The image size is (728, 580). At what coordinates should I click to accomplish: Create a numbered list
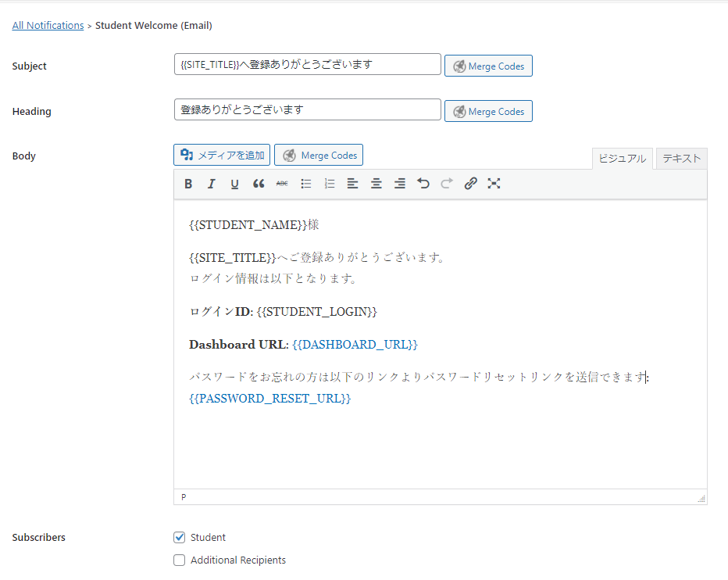point(330,184)
